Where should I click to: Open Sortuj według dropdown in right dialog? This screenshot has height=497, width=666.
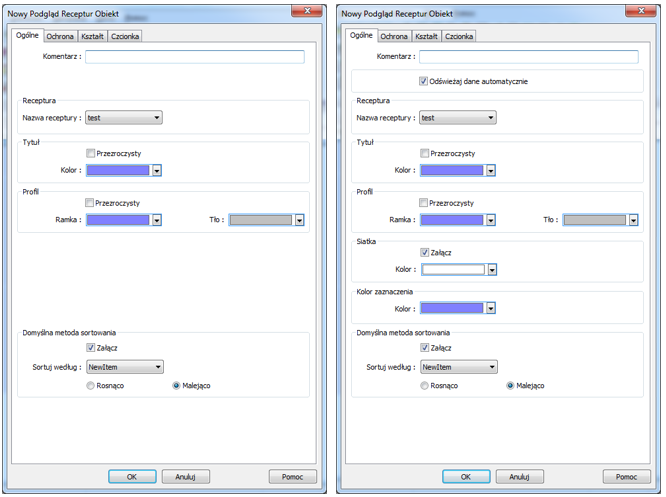(x=459, y=367)
